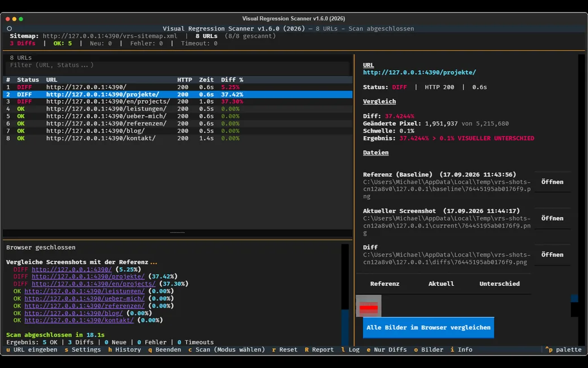Viewport: 588px width, 368px height.
Task: Click the '3 Diffs' summary counter
Action: pos(23,43)
